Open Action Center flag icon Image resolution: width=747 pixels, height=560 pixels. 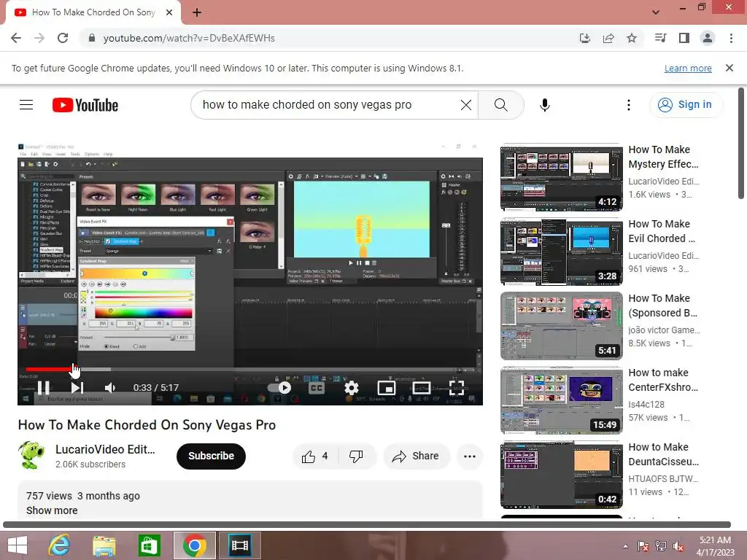pyautogui.click(x=643, y=546)
